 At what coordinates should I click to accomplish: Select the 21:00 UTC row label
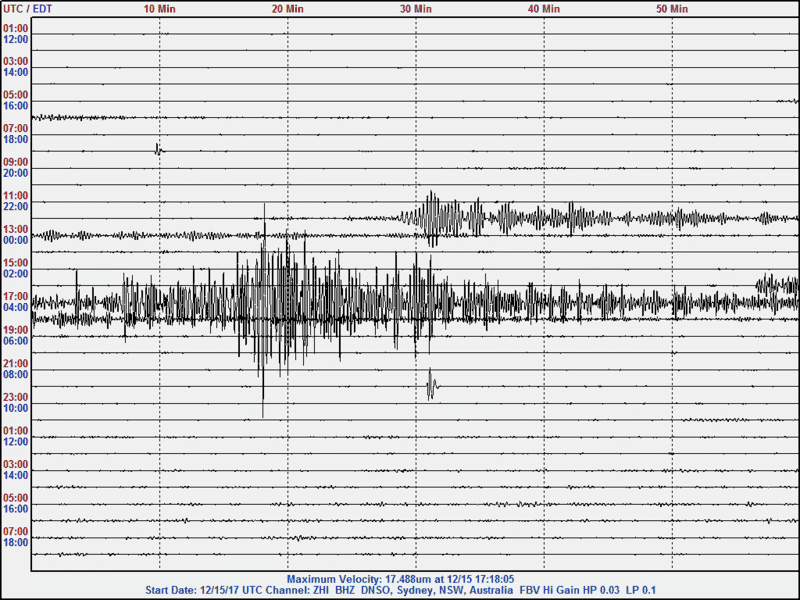[15, 364]
